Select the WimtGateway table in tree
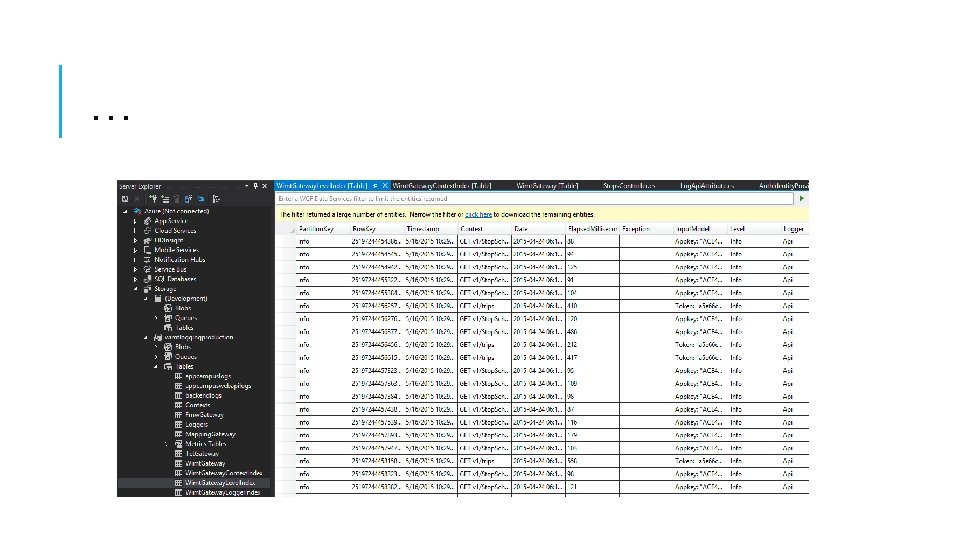 205,463
